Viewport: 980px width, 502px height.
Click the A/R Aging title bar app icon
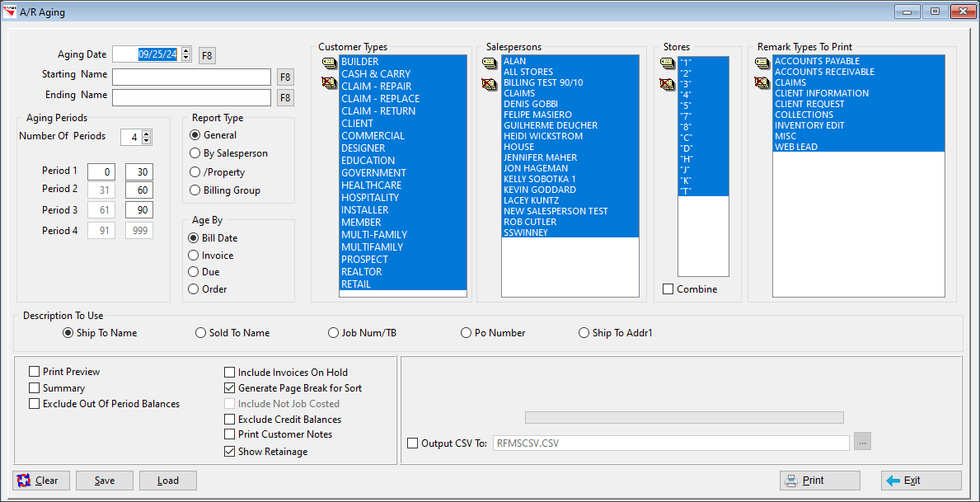(x=10, y=11)
